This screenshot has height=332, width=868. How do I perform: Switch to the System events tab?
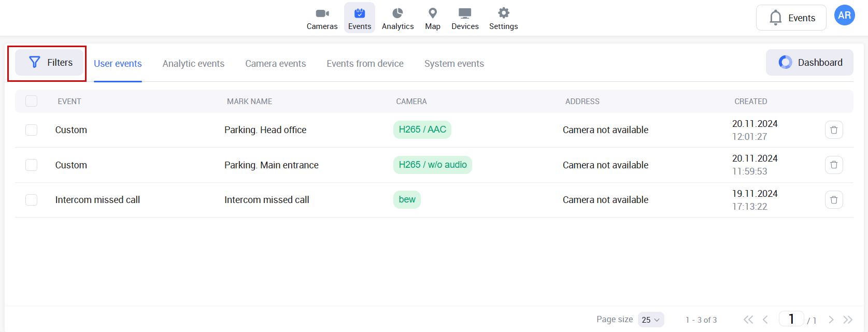tap(454, 64)
